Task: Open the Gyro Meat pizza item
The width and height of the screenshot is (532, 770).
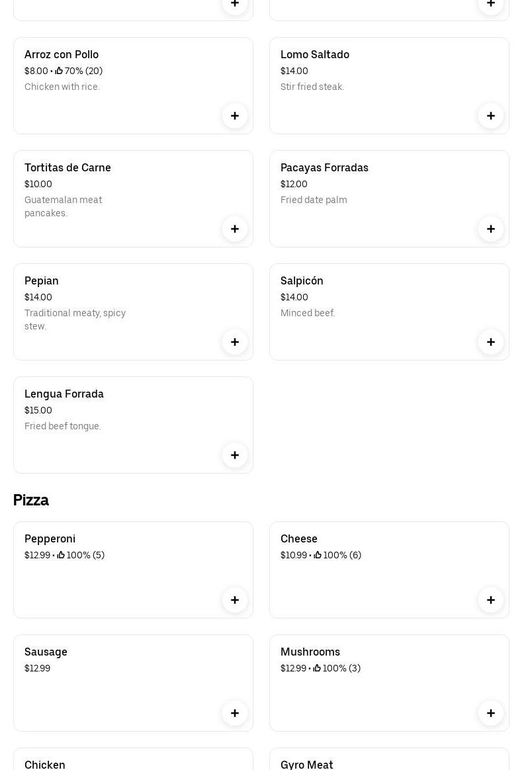Action: [307, 764]
